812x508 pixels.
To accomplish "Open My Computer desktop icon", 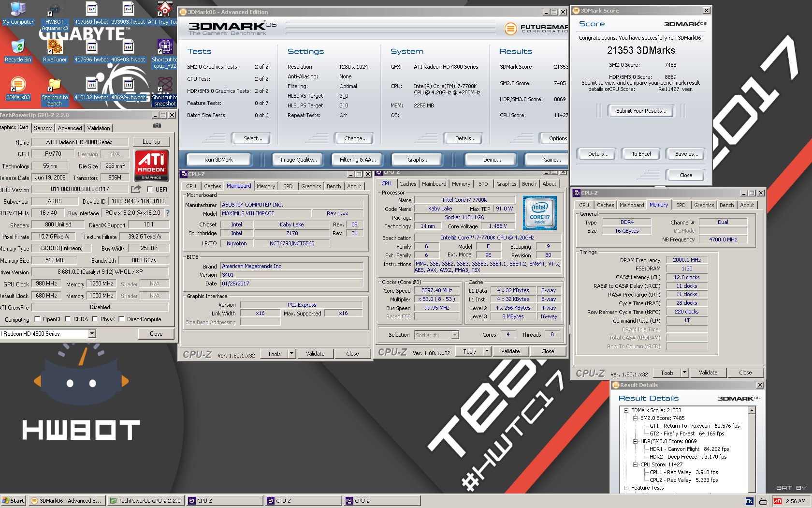I will coord(18,14).
